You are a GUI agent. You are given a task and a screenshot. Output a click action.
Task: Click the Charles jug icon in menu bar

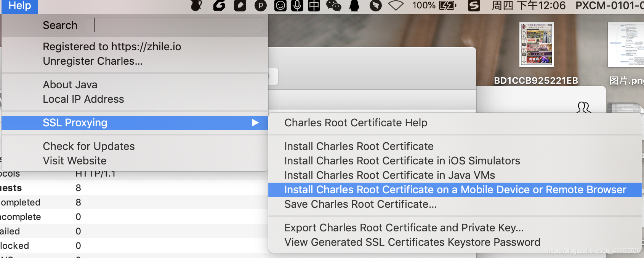pyautogui.click(x=196, y=5)
